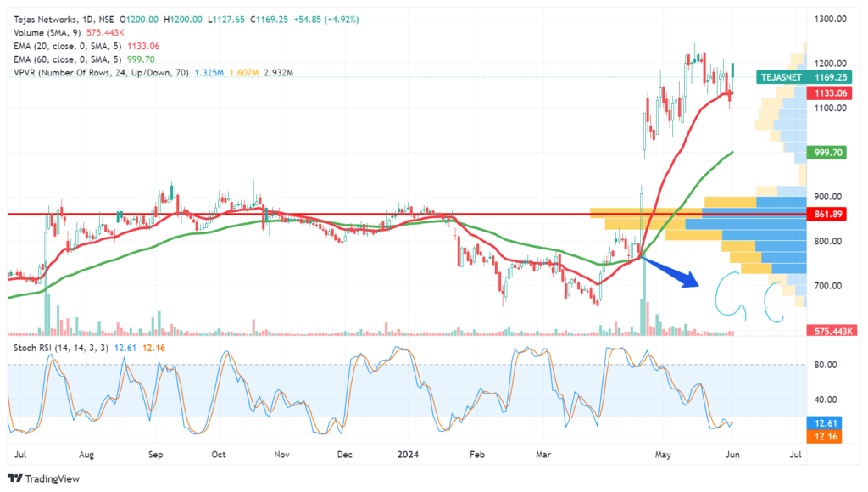The height and width of the screenshot is (492, 868).
Task: Click the 2024 time axis label
Action: pos(408,455)
